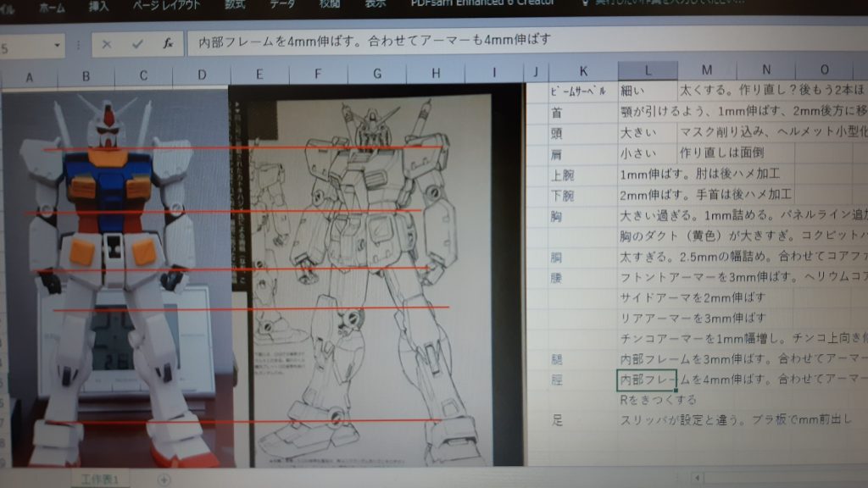Click the formula bar Enter checkmark icon

point(137,44)
